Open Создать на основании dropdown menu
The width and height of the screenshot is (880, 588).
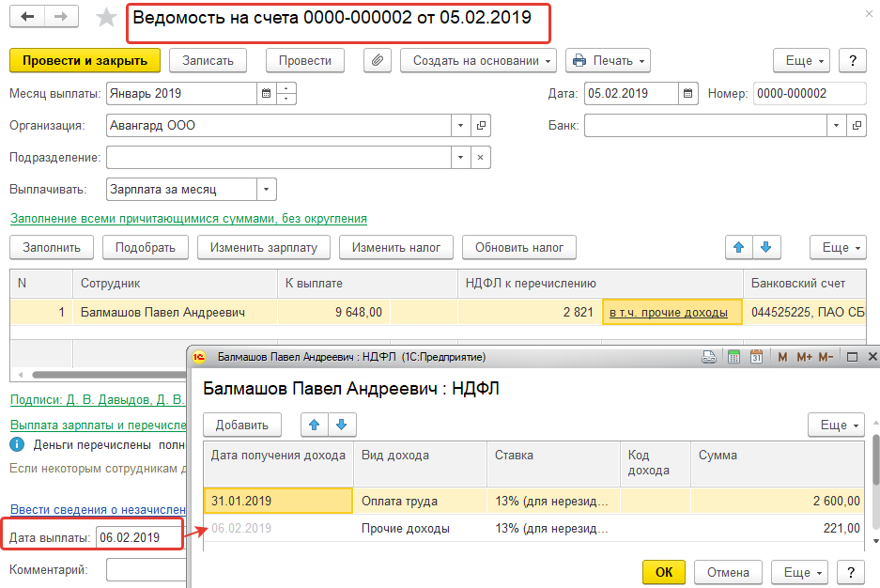coord(478,61)
